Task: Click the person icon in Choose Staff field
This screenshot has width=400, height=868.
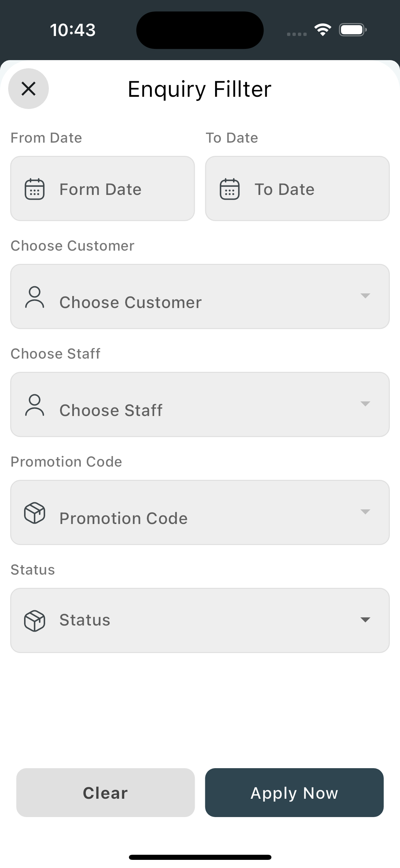Action: tap(35, 405)
